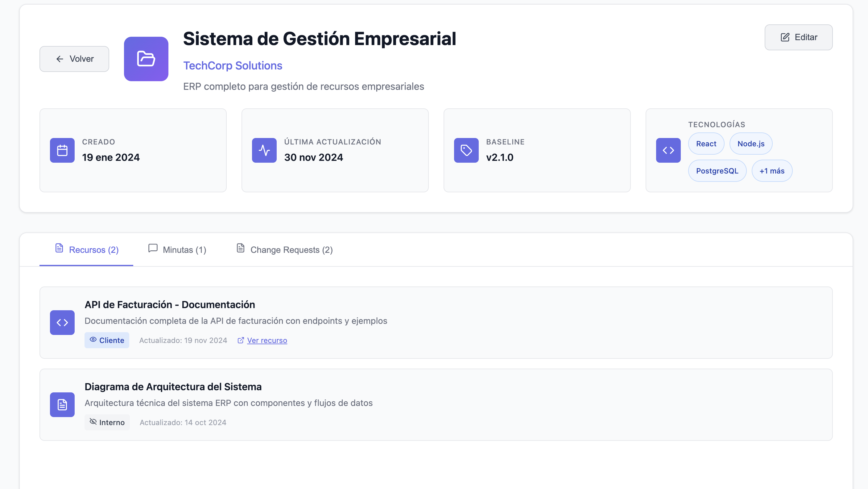This screenshot has height=489, width=868.
Task: Click the tag icon next to Baseline
Action: 466,150
